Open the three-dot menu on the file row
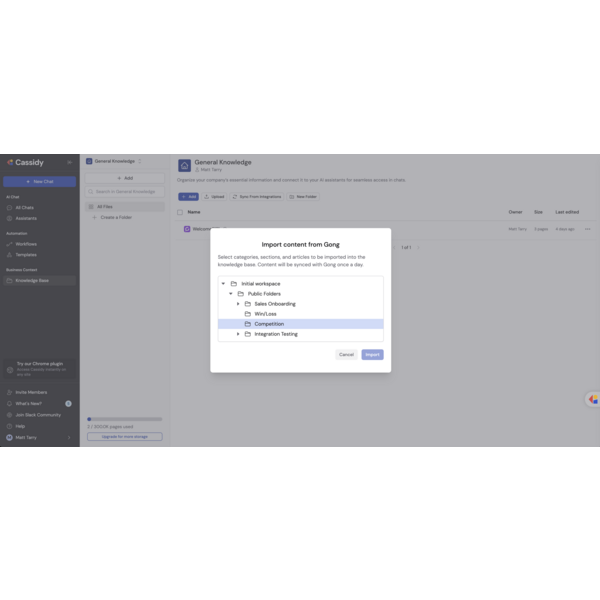Screen dimensions: 600x600 588,229
